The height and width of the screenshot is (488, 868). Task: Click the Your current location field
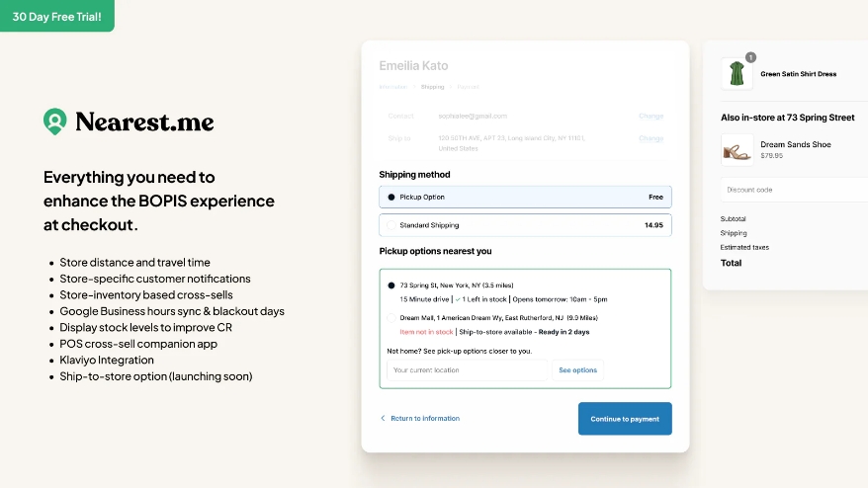tap(467, 370)
